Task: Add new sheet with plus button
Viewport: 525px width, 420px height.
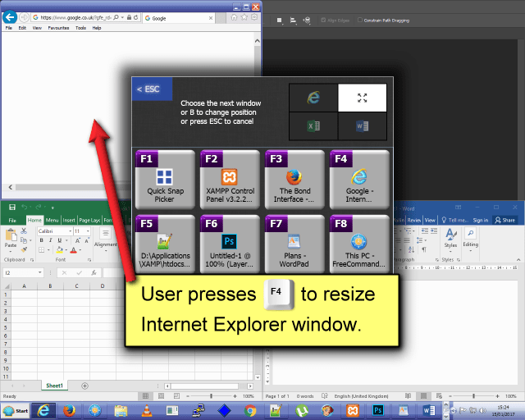Action: pyautogui.click(x=85, y=386)
